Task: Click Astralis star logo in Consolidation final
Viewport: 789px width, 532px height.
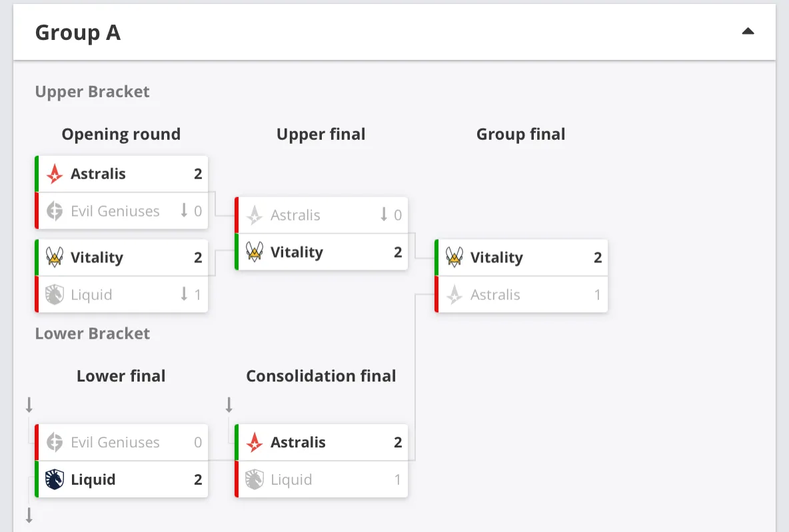Action: tap(254, 443)
